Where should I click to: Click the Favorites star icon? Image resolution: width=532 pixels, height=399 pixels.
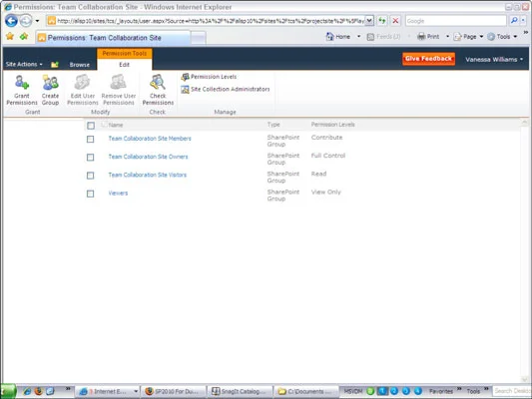[x=10, y=37]
